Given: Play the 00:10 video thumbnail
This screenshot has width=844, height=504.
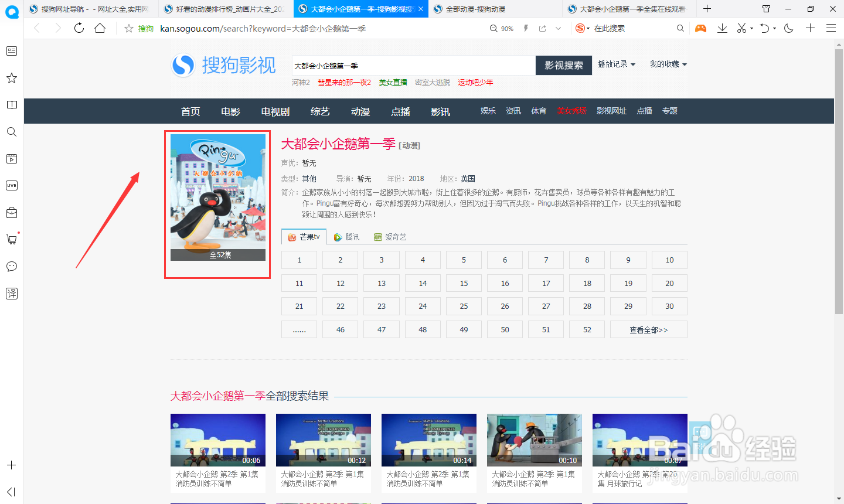Looking at the screenshot, I should click(x=535, y=440).
